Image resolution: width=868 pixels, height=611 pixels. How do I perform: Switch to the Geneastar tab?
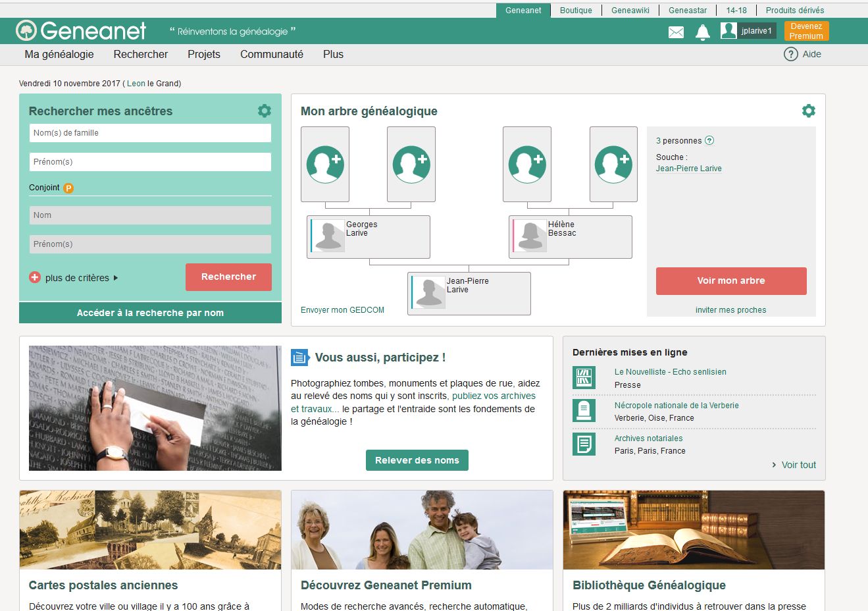[x=688, y=10]
